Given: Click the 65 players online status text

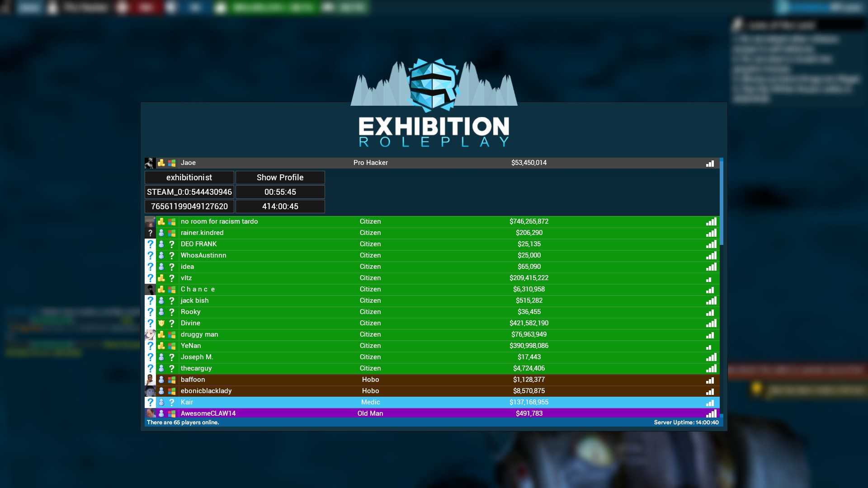Looking at the screenshot, I should (x=183, y=422).
